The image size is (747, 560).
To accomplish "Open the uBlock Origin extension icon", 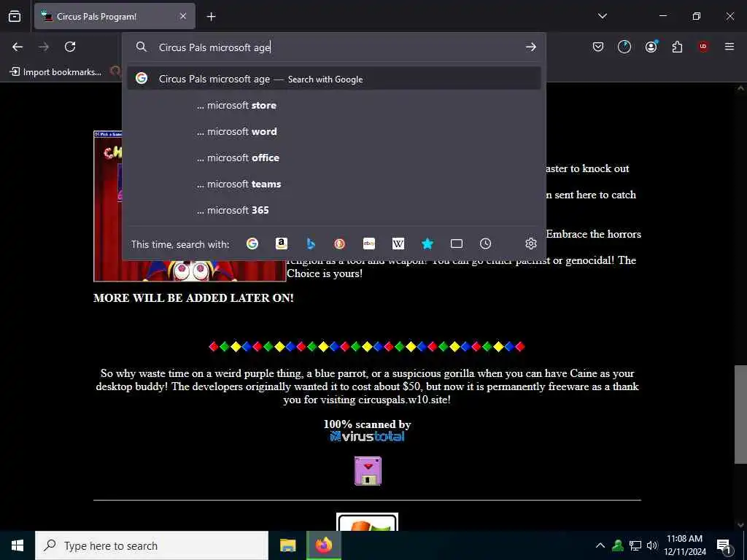I will click(703, 47).
